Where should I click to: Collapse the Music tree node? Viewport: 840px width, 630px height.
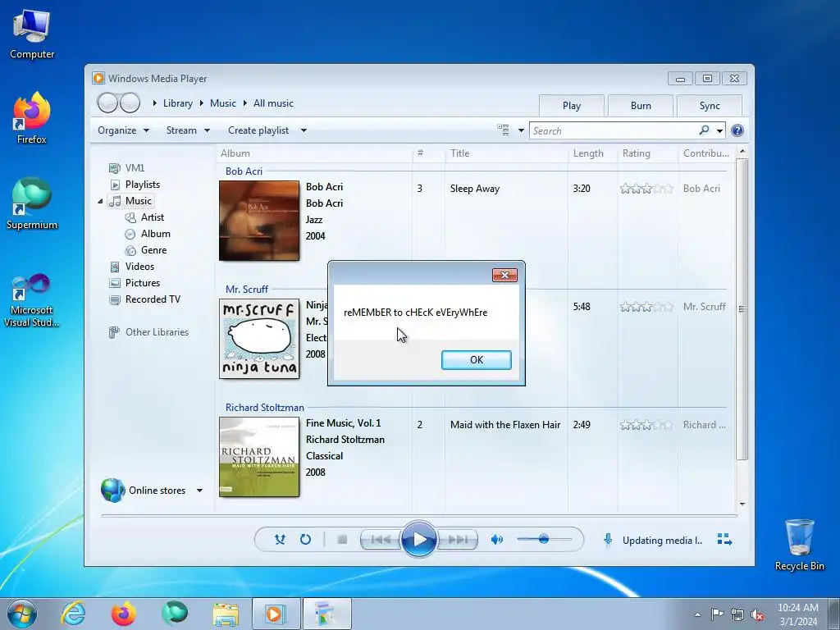click(100, 201)
